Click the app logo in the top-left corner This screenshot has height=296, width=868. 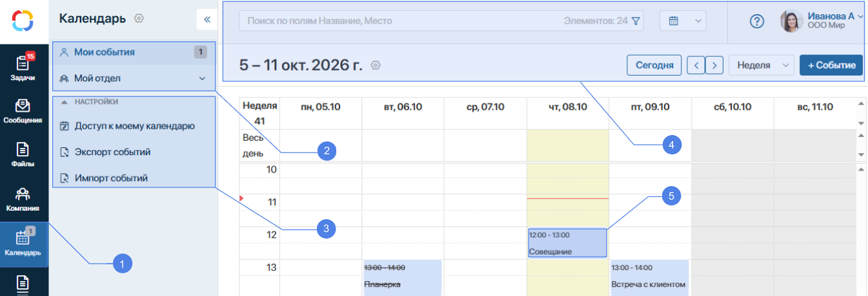[24, 21]
